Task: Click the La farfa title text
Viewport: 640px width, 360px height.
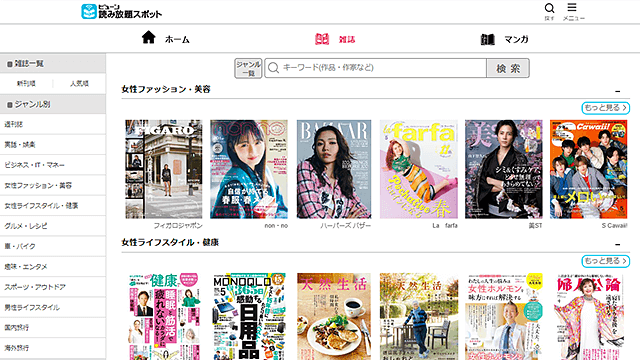Action: (x=445, y=225)
